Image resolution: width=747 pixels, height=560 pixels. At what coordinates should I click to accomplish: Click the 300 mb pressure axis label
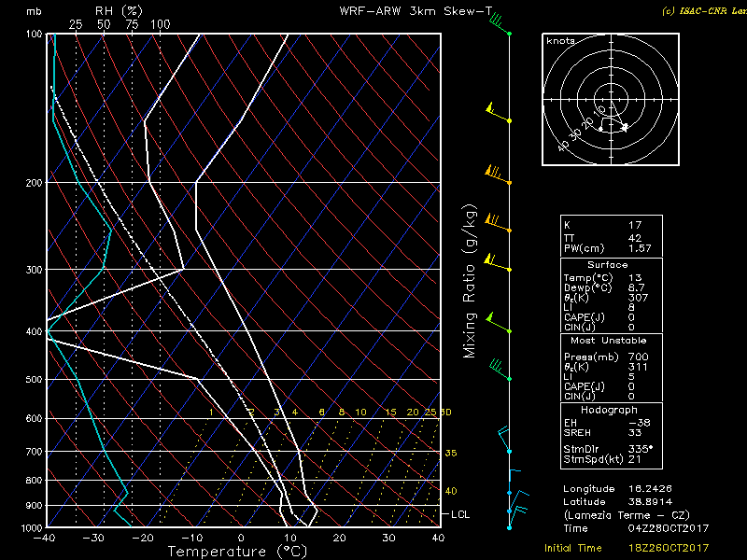(34, 270)
